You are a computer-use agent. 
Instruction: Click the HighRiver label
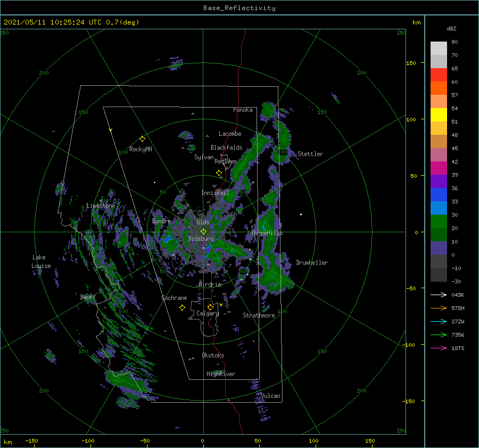coord(221,374)
